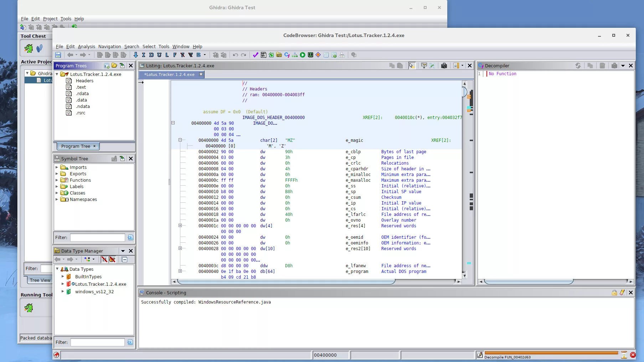Viewport: 644px width, 362px height.
Task: Click the orange diamond toolbar icon
Action: [x=318, y=55]
